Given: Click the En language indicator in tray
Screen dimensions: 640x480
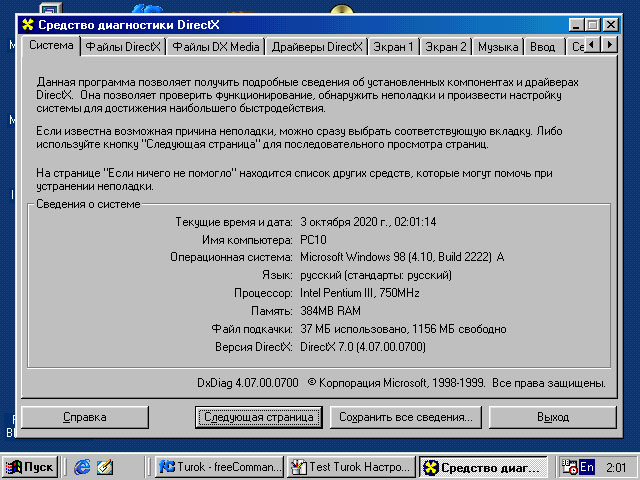Looking at the screenshot, I should coord(587,467).
